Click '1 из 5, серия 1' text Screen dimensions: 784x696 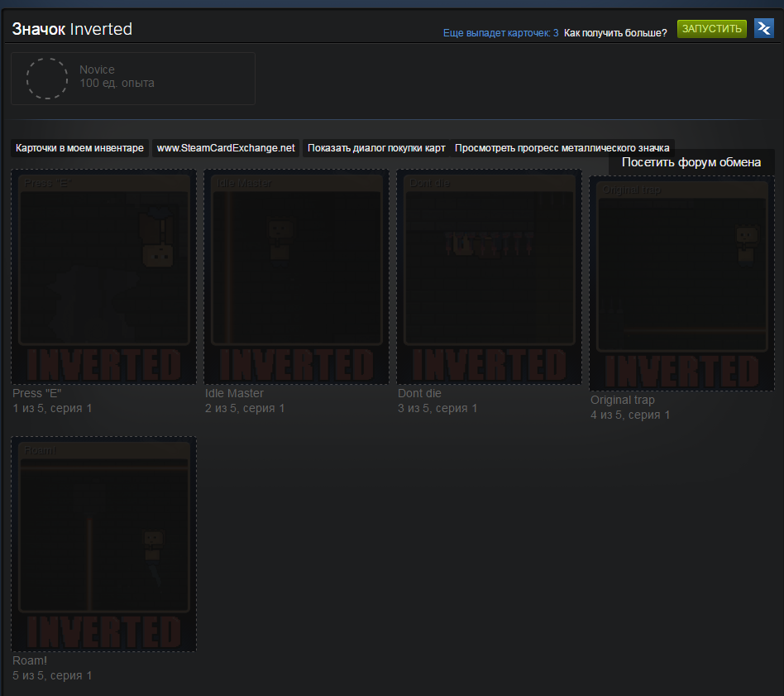point(52,408)
